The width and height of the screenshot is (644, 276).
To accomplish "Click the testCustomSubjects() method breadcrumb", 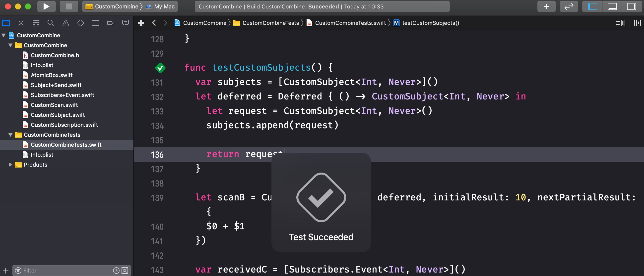I will 426,23.
